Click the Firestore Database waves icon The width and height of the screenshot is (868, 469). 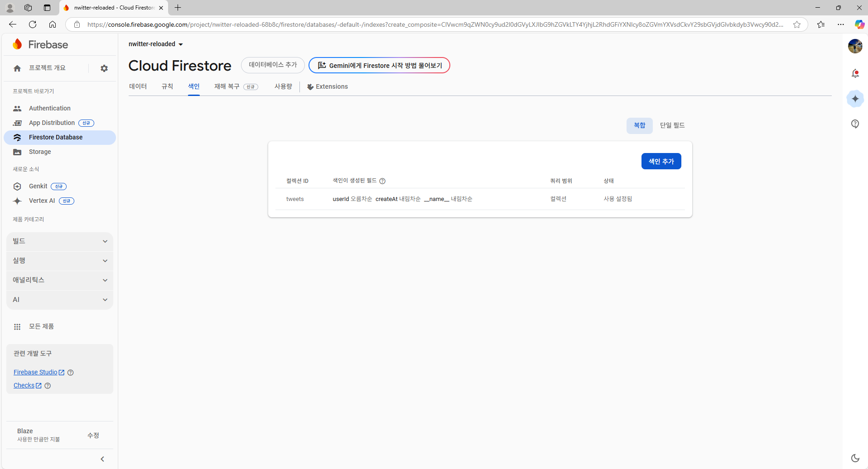(x=17, y=138)
